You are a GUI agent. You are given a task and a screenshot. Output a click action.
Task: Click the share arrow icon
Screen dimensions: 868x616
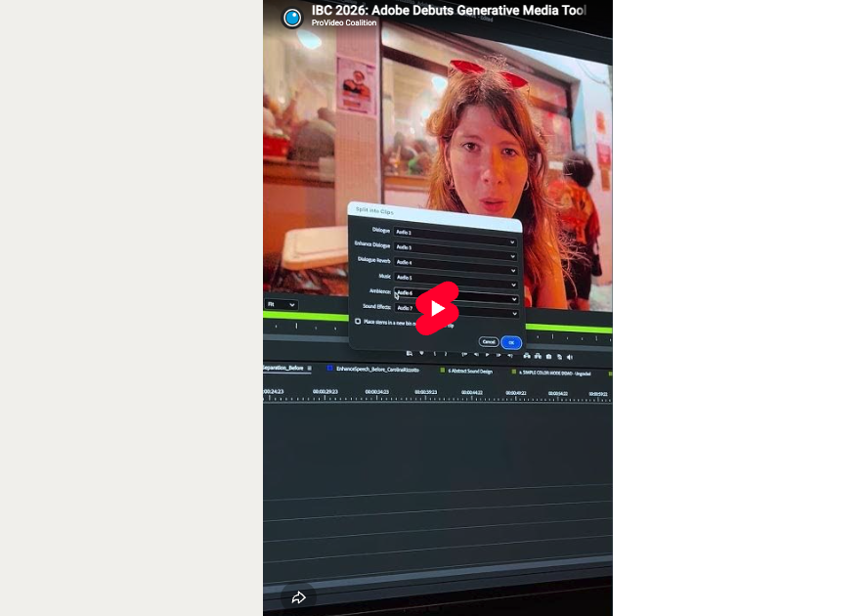click(298, 597)
